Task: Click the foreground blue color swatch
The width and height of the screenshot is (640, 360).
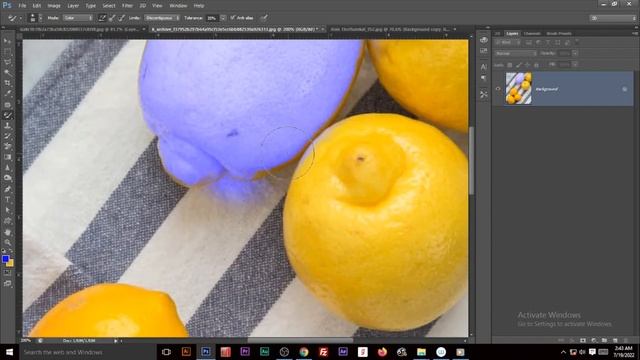Action: pos(5,259)
